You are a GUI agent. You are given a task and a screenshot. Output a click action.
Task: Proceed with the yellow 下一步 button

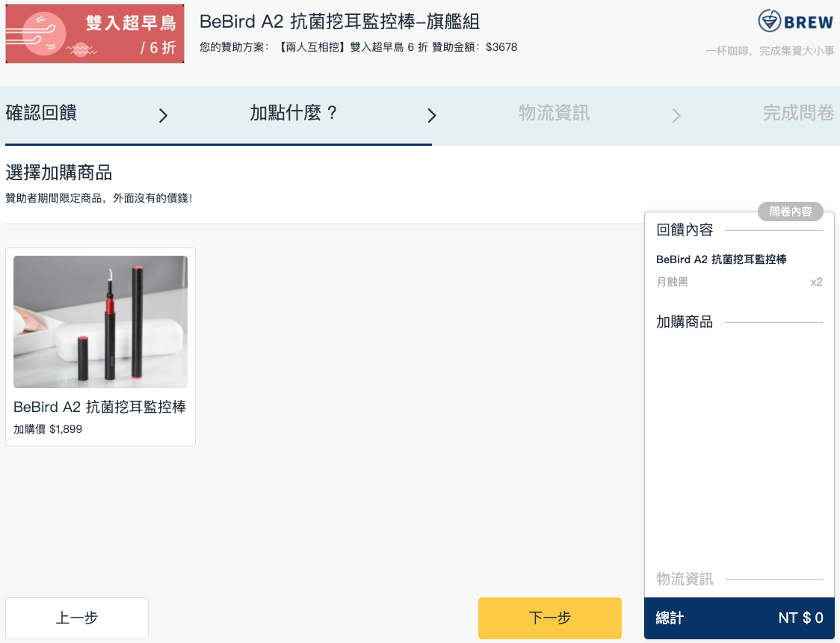point(549,618)
